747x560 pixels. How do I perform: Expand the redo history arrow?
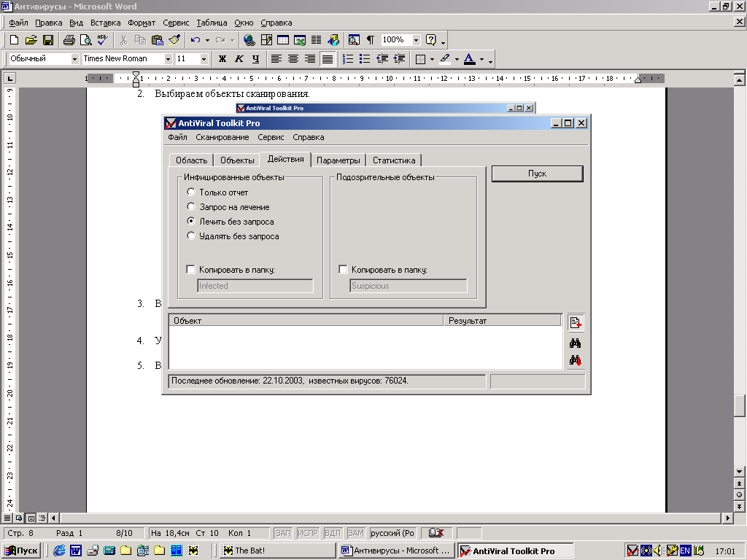point(232,40)
